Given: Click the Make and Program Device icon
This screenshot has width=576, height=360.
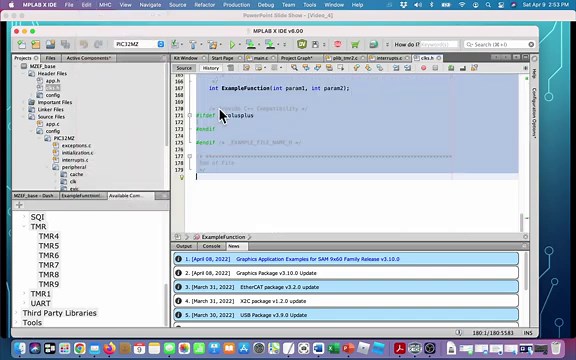Looking at the screenshot, I should (x=251, y=44).
